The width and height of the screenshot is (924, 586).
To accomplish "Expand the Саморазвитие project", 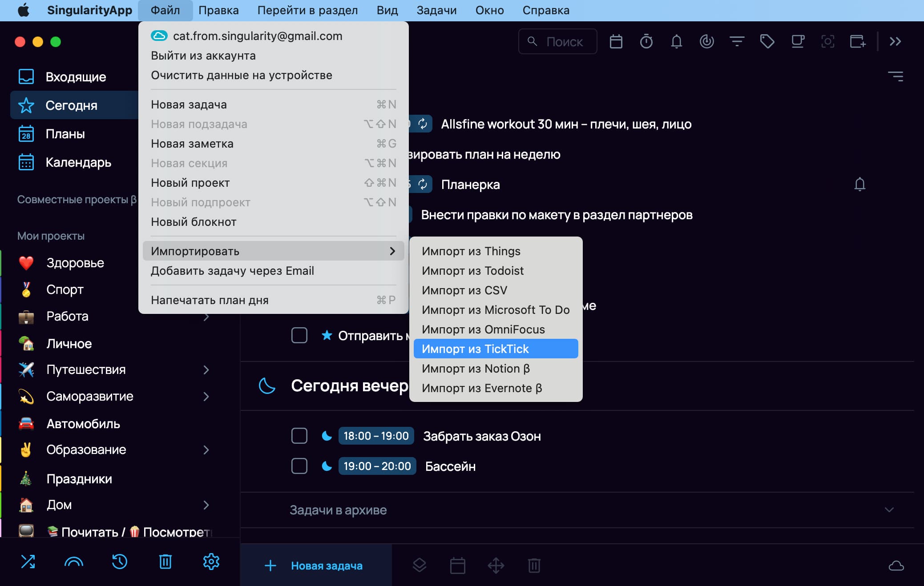I will coord(206,396).
